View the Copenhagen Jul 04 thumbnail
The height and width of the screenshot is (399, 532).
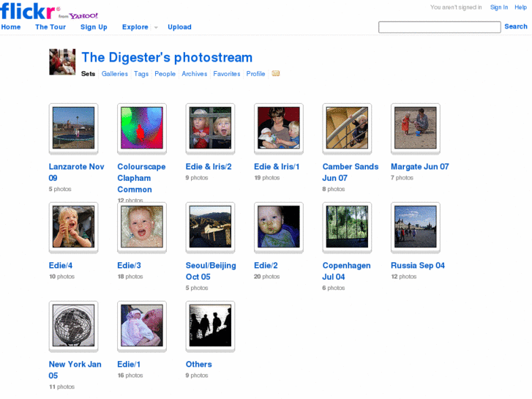click(x=347, y=227)
